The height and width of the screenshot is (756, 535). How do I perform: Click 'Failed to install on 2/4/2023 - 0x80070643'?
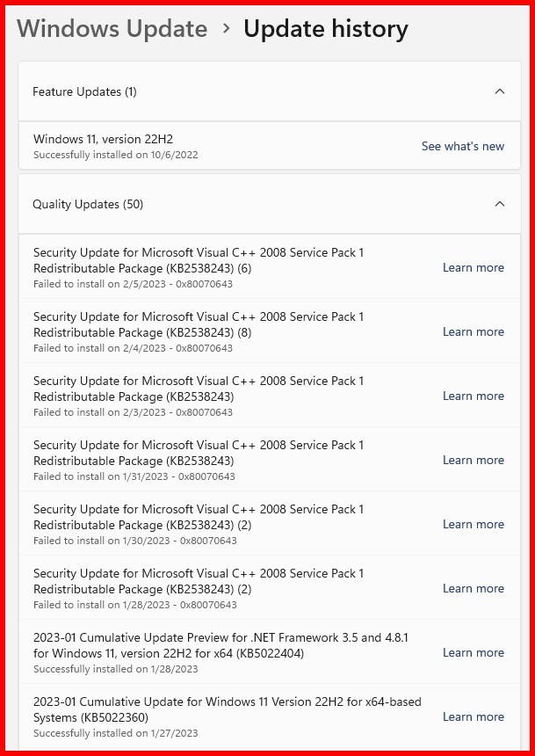click(x=133, y=348)
